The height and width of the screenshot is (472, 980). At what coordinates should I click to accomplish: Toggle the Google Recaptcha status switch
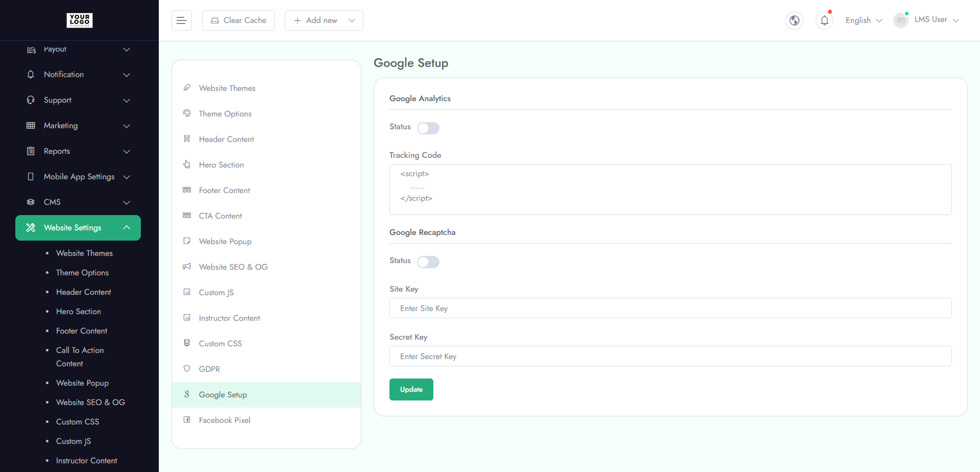click(x=428, y=262)
